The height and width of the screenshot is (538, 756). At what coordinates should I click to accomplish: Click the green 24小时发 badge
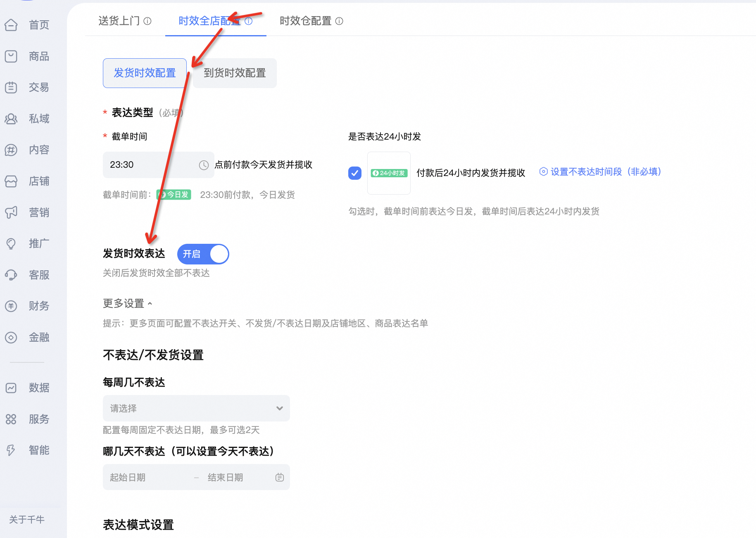point(389,173)
